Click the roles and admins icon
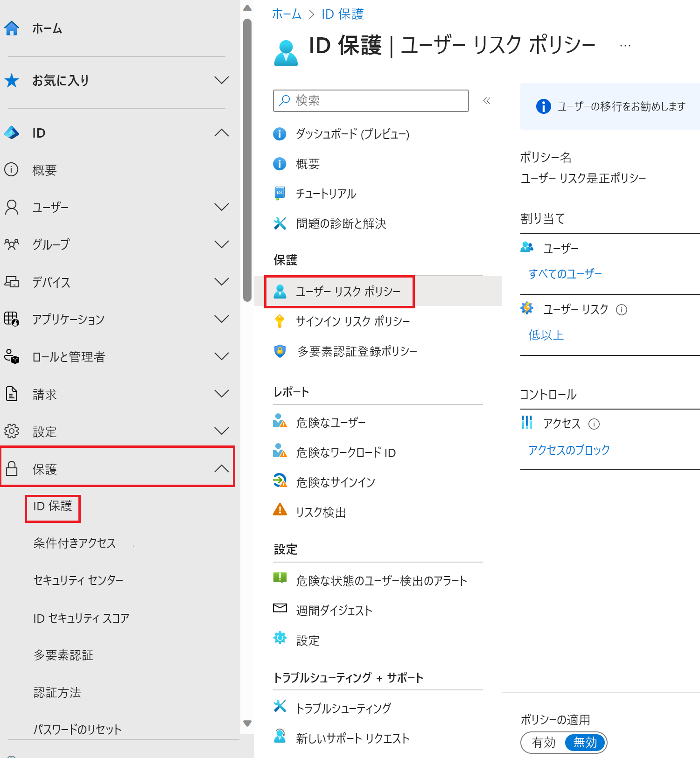Viewport: 700px width, 758px height. (x=11, y=356)
